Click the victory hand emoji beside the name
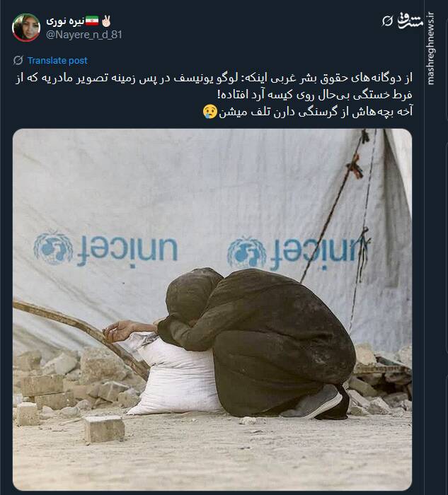This screenshot has width=448, height=495. click(x=106, y=21)
